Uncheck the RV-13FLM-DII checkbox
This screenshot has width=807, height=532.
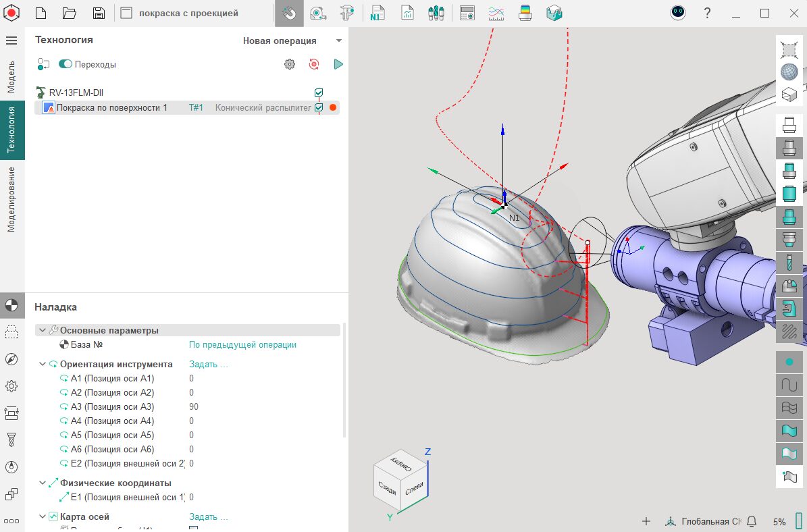[x=319, y=92]
